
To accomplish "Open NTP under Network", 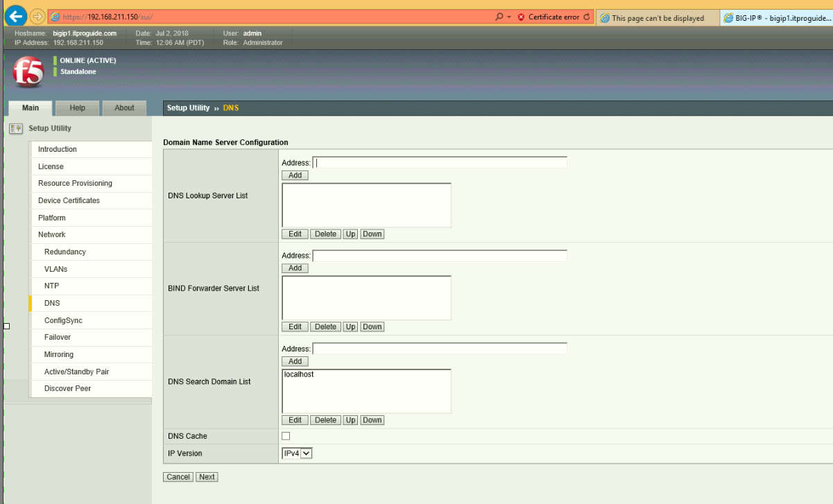I will point(90,286).
